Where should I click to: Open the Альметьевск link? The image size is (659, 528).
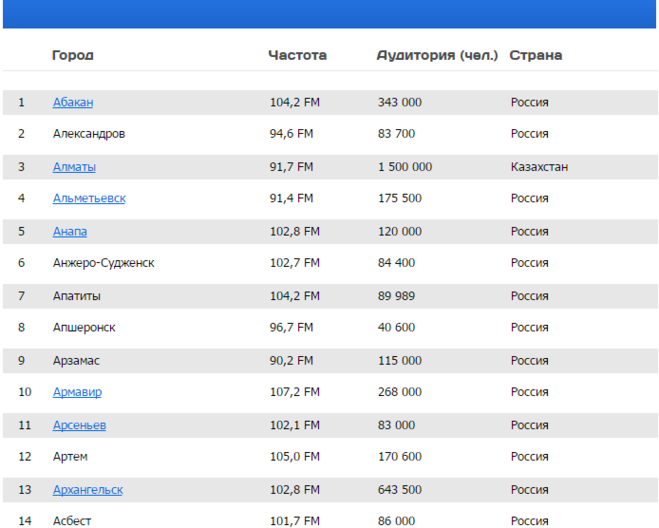89,199
